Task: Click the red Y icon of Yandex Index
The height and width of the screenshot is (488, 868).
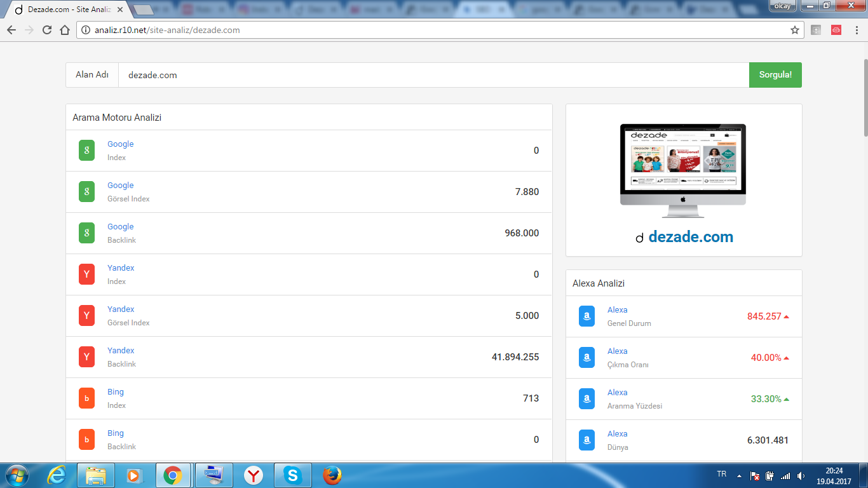Action: coord(86,274)
